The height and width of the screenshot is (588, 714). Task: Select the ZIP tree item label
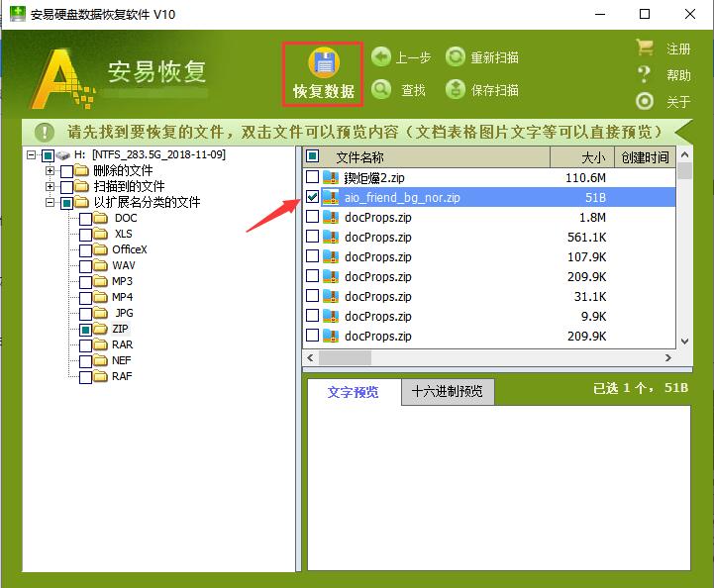tap(120, 329)
